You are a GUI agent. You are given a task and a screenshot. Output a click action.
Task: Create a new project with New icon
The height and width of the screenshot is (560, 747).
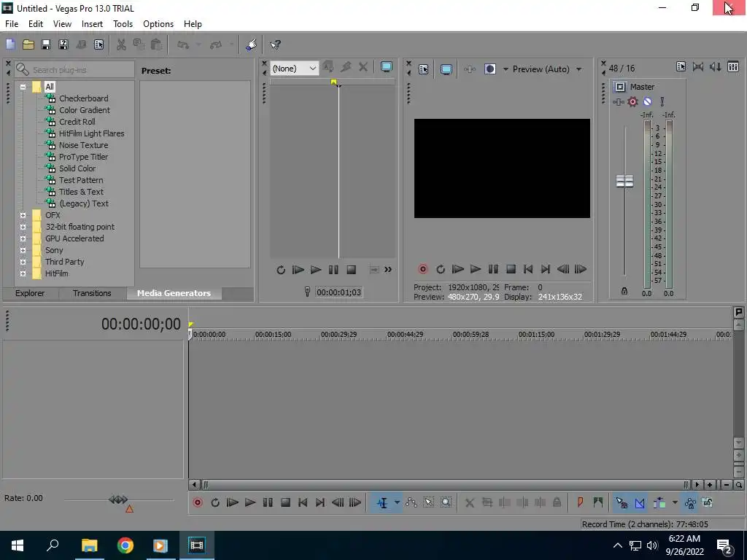pyautogui.click(x=10, y=44)
